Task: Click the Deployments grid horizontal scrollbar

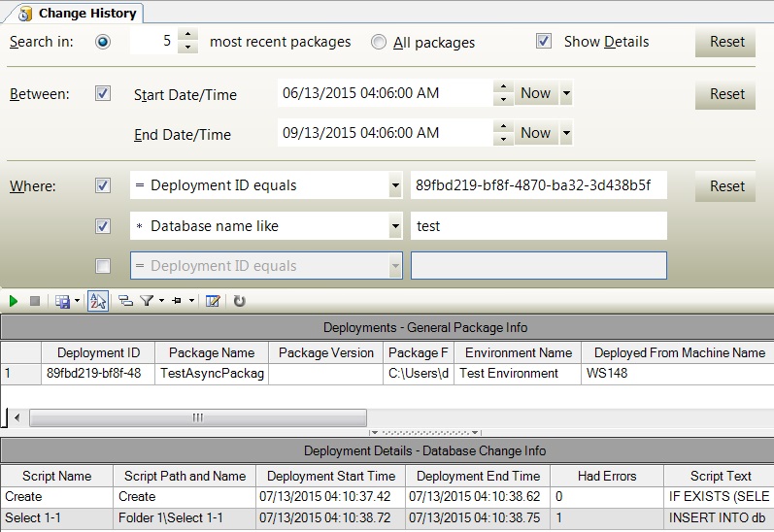Action: (x=197, y=417)
